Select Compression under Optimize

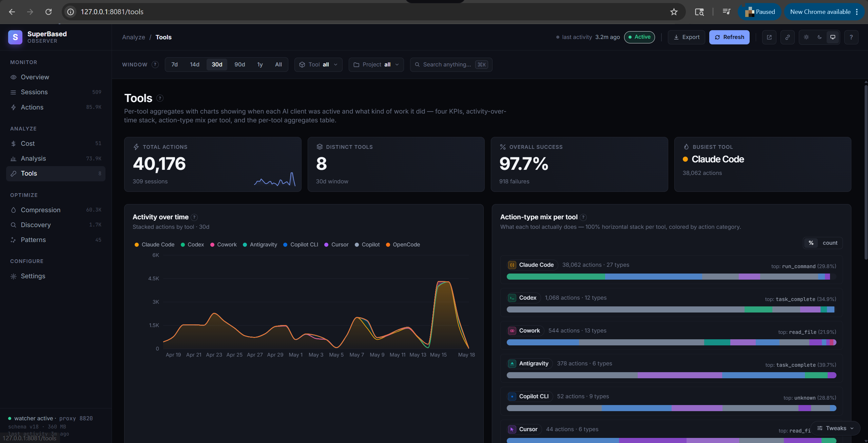(56, 210)
